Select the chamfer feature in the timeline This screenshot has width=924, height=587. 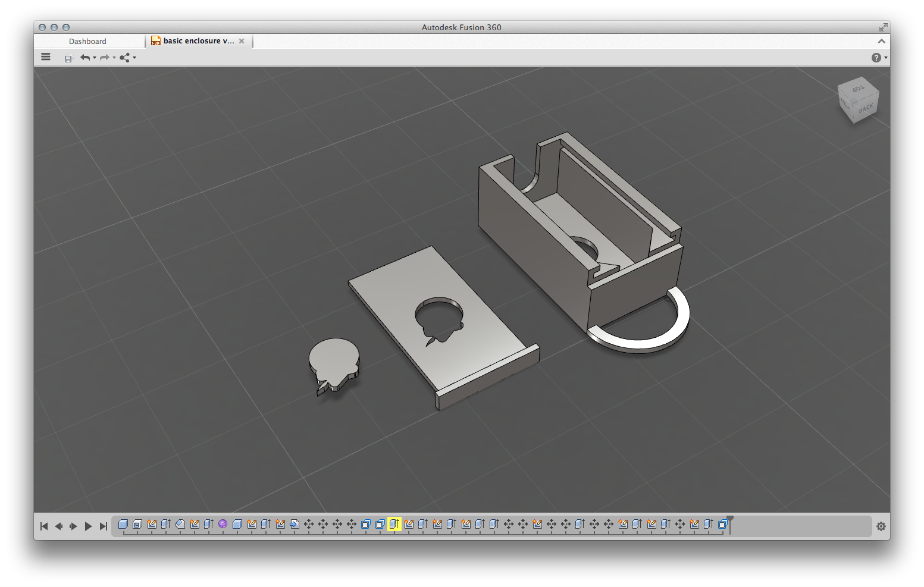point(180,524)
